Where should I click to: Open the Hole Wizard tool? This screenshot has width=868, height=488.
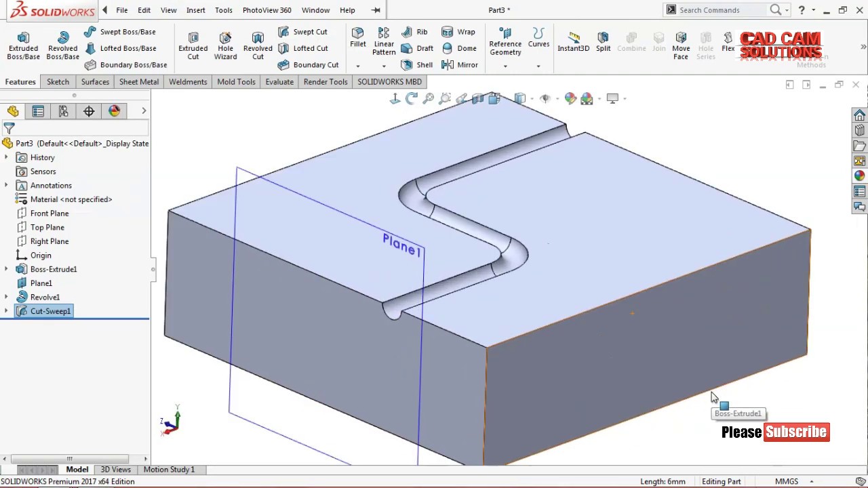[x=225, y=45]
